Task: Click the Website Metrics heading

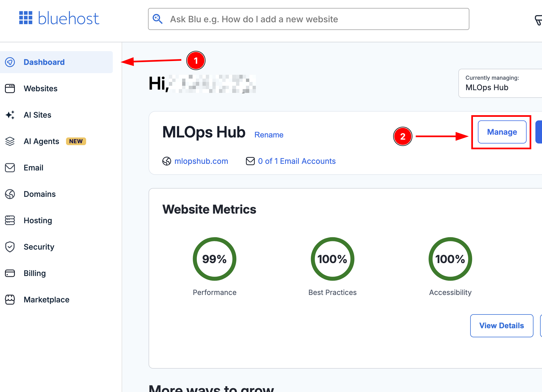Action: point(209,209)
